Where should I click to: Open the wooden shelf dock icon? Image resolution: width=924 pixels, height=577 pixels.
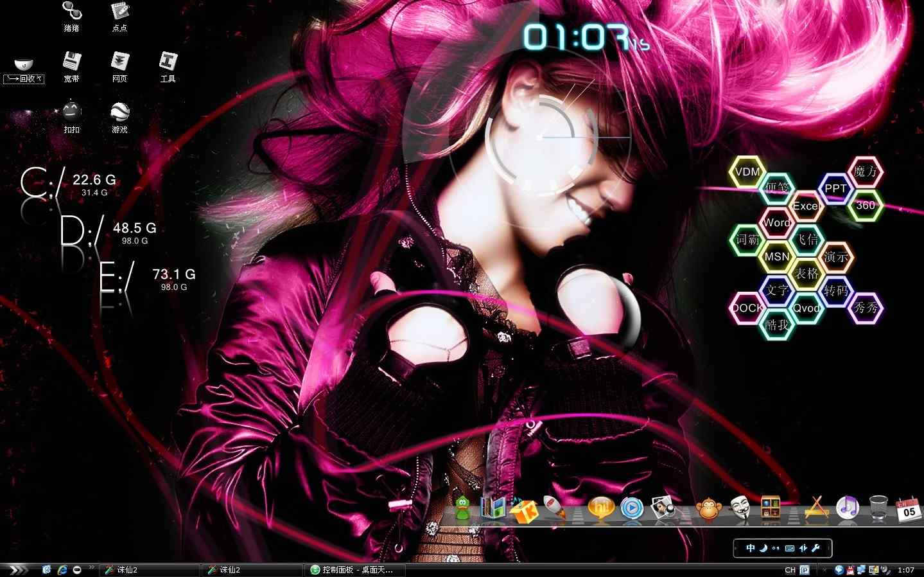771,508
